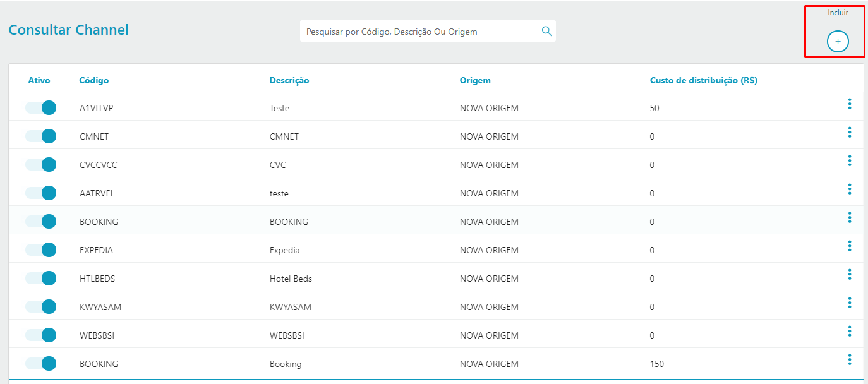Select the A1VITVP code cell
The image size is (868, 384).
[x=96, y=108]
